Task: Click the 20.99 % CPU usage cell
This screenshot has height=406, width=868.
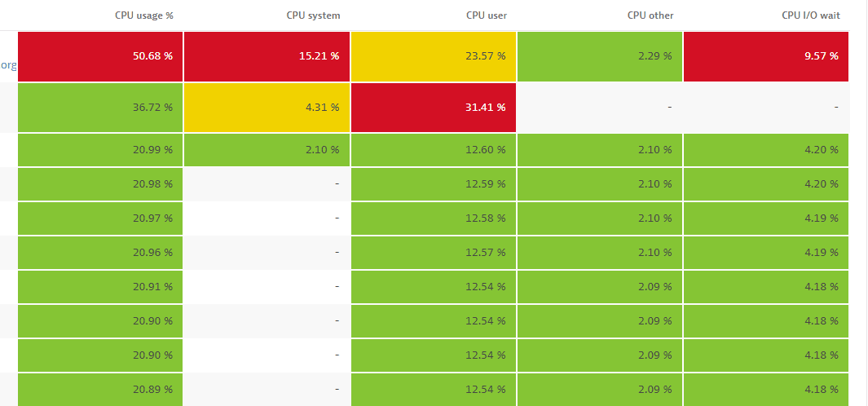Action: point(100,149)
